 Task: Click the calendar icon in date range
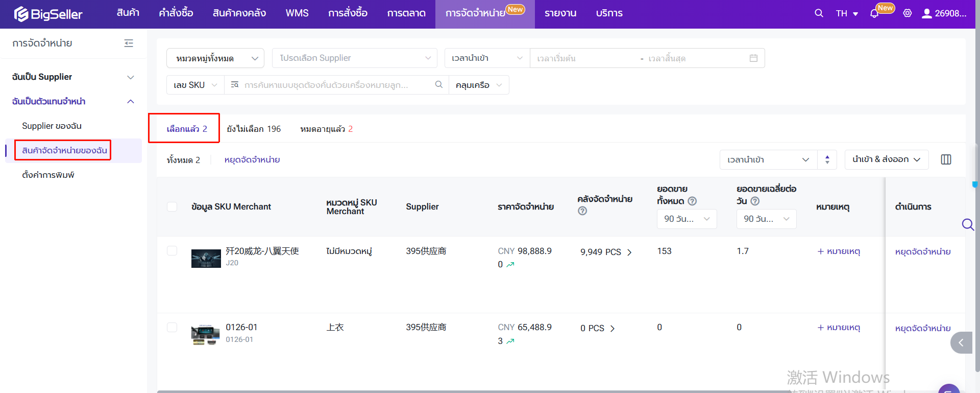[x=753, y=58]
